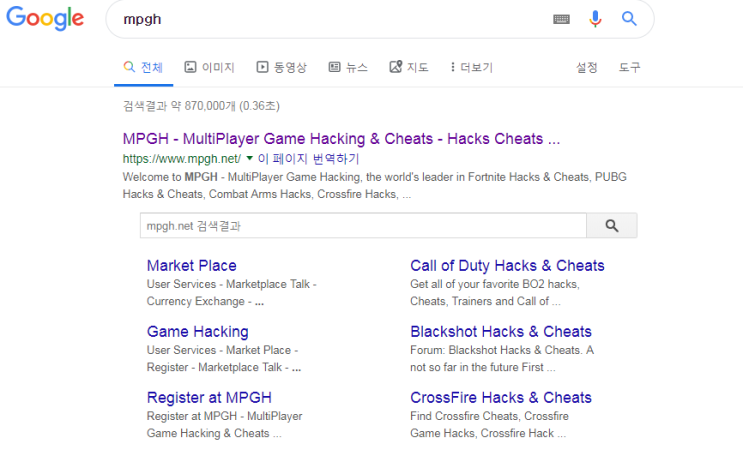Screen dimensions: 743x456
Task: Switch to the 지도 (Maps) tab
Action: (x=409, y=67)
